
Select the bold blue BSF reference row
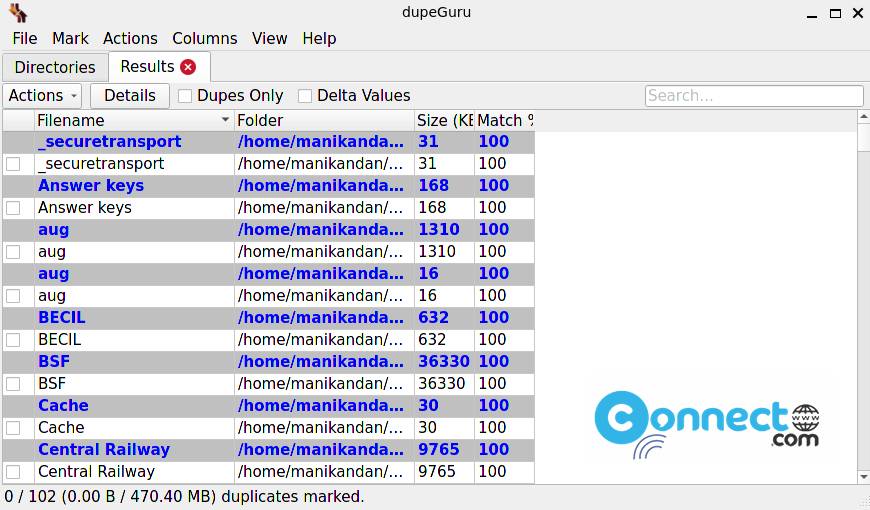coord(269,361)
